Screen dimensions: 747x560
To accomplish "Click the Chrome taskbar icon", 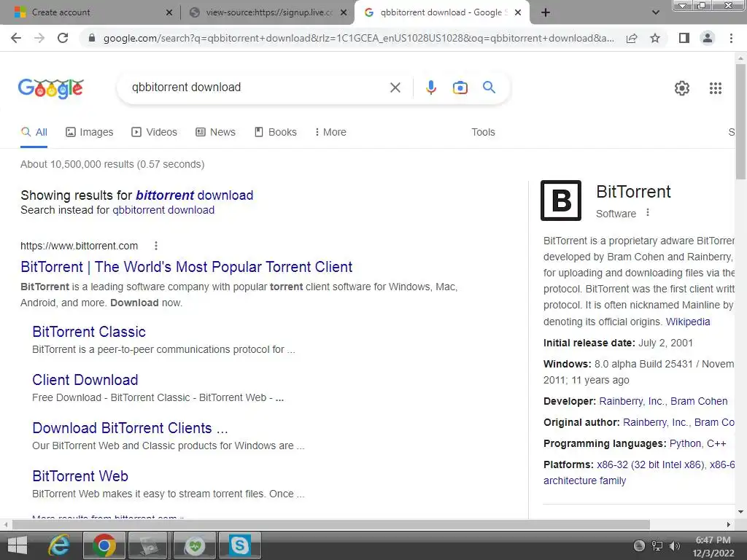I will click(104, 545).
